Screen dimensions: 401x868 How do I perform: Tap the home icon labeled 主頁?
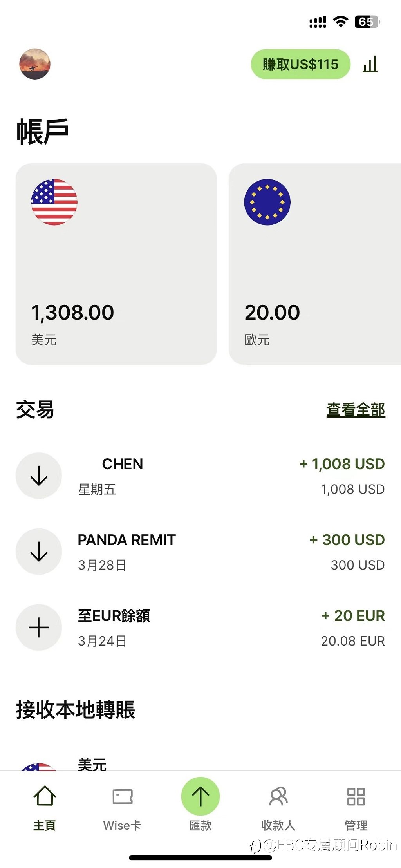(45, 808)
